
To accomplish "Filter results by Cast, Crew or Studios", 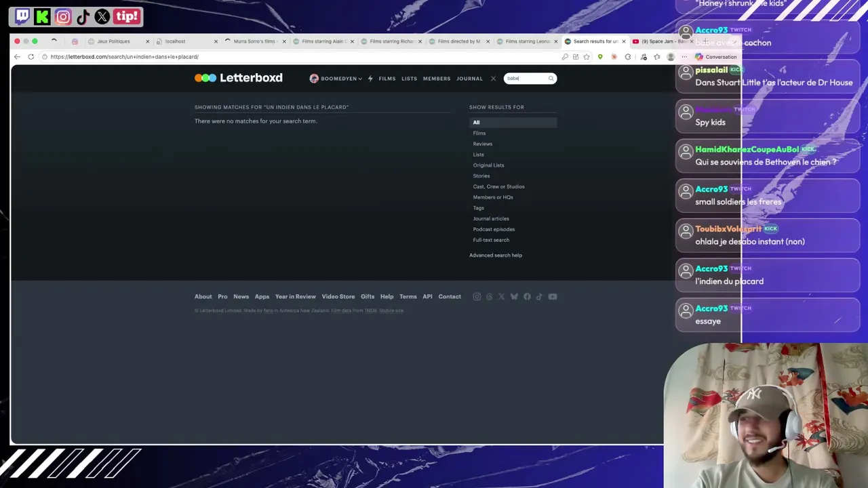I will [499, 186].
